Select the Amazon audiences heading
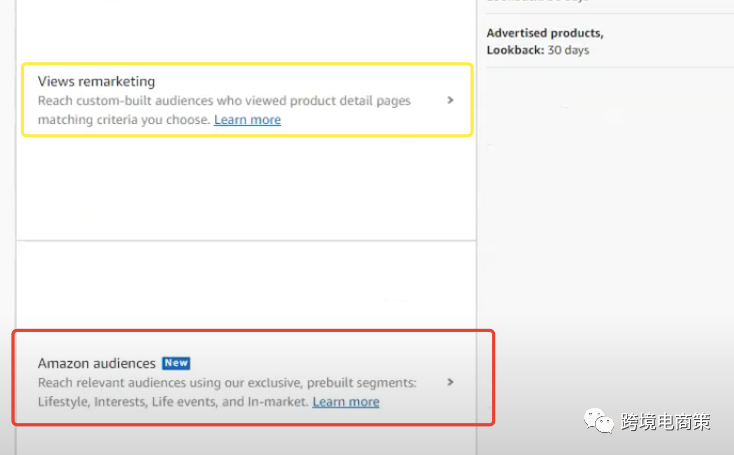 coord(97,363)
